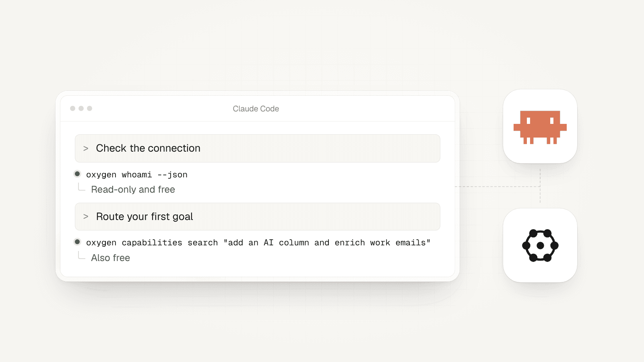Click the orange Claude Code pixel mascot icon
Image resolution: width=644 pixels, height=362 pixels.
tap(540, 127)
